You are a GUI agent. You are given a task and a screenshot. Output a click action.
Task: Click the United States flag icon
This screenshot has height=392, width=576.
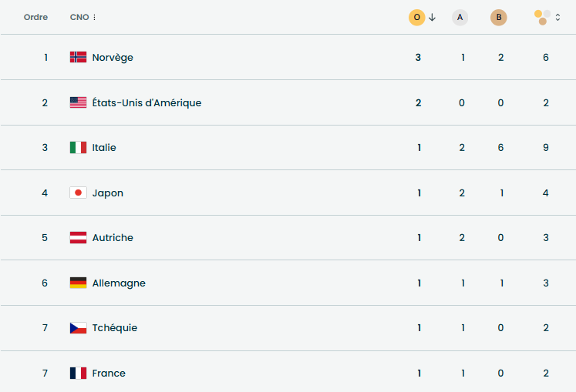point(78,102)
